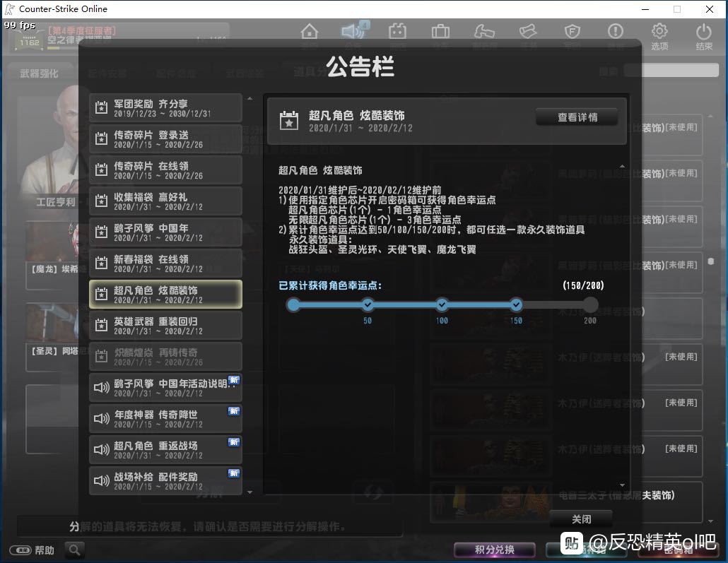The image size is (728, 563).
Task: Open the calendar events icon in toolbar
Action: 397,32
